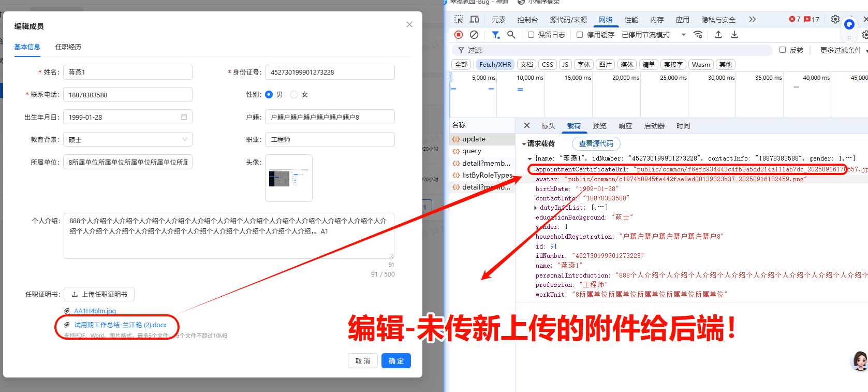Click the upload icon button 上传任职证明书
Screen dimensions: 868x392
(99, 294)
